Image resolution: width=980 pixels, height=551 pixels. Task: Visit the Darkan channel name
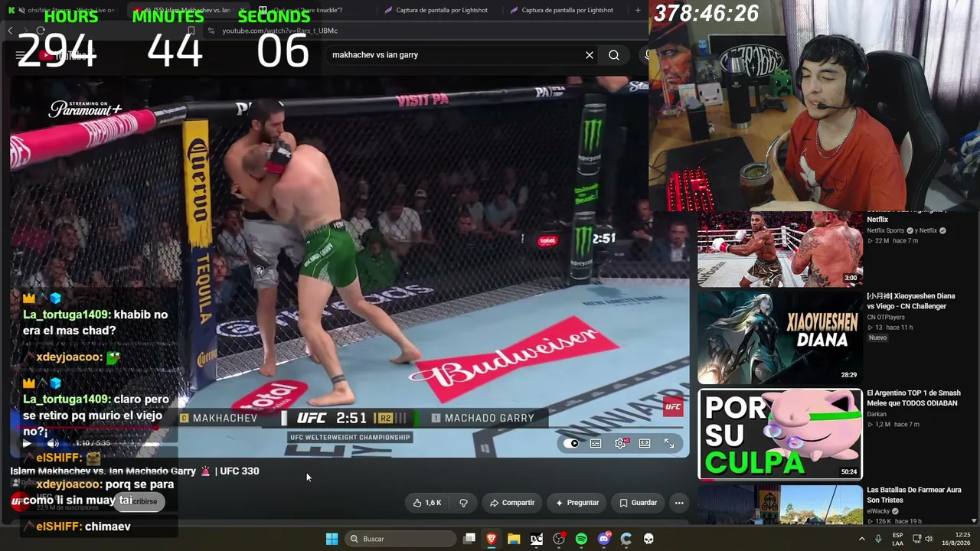pos(877,415)
